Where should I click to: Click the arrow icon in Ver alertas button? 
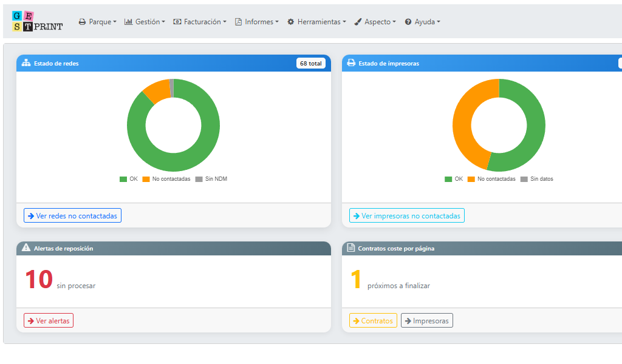[x=31, y=321]
